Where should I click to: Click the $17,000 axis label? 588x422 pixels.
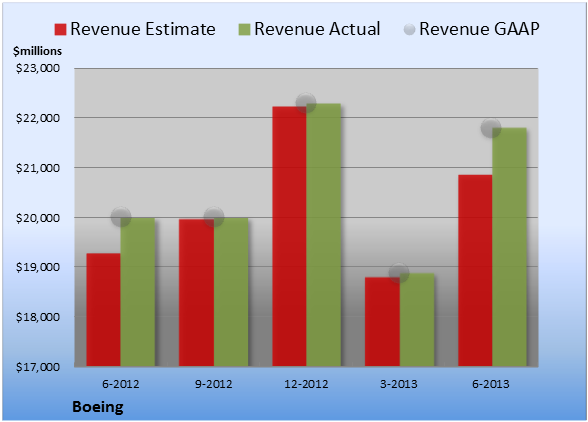tap(38, 367)
